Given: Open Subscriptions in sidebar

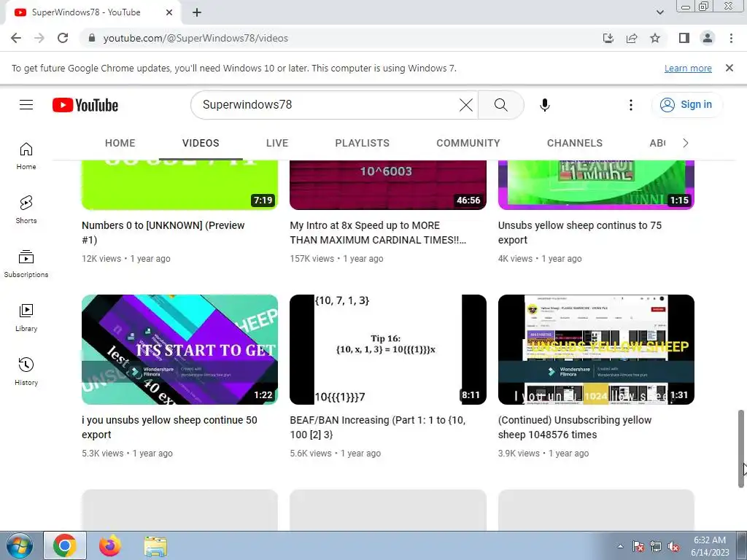Looking at the screenshot, I should (26, 263).
